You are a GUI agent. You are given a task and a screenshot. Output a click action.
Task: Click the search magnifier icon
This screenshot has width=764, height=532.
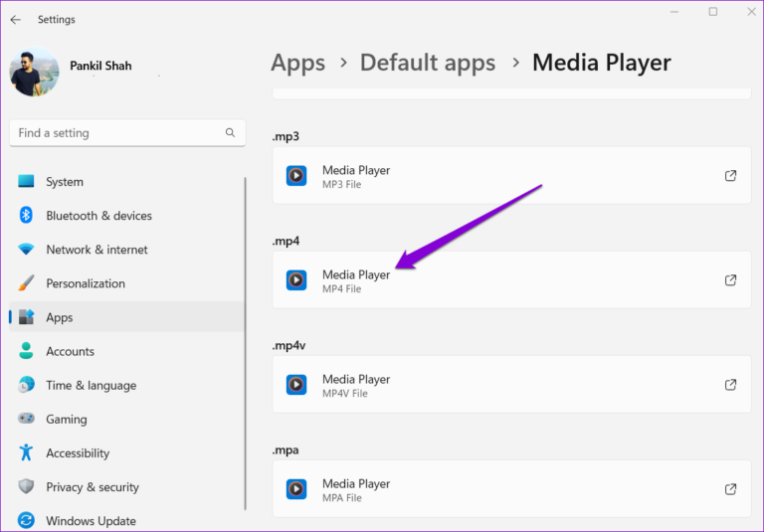230,132
